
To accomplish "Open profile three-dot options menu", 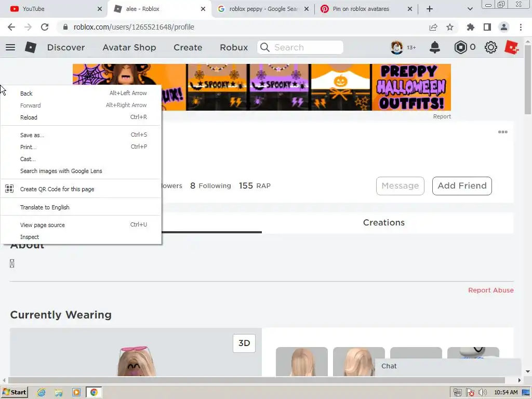I will [x=503, y=132].
